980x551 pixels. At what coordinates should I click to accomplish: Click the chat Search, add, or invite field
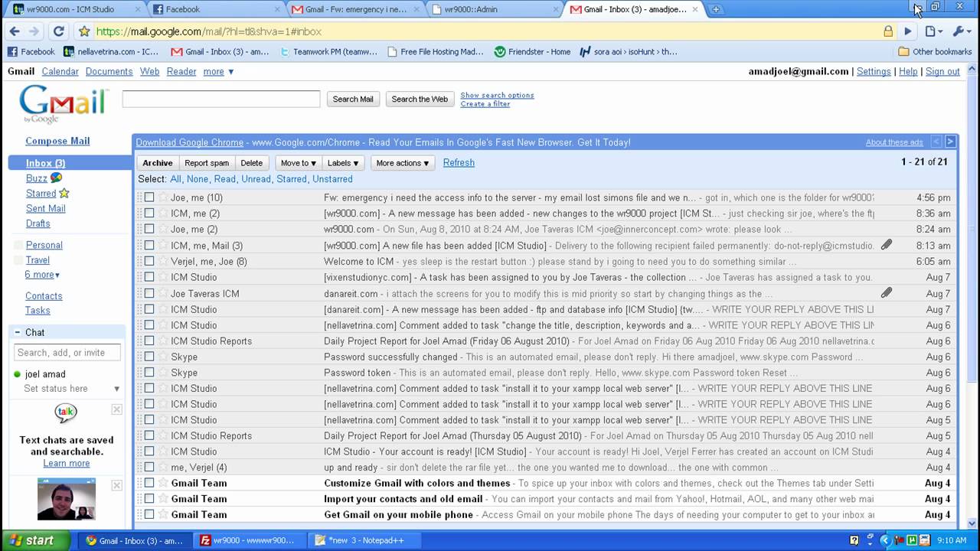[x=67, y=353]
